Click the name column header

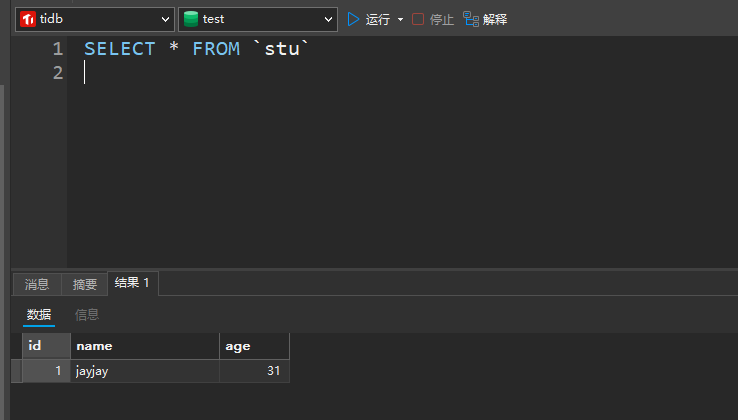[145, 346]
